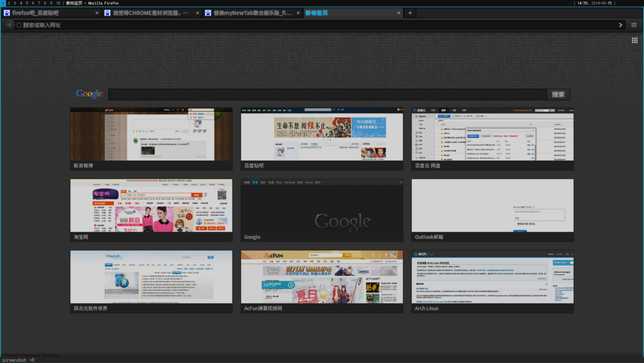Click the back navigation arrow button
This screenshot has width=644, height=363.
coord(8,25)
